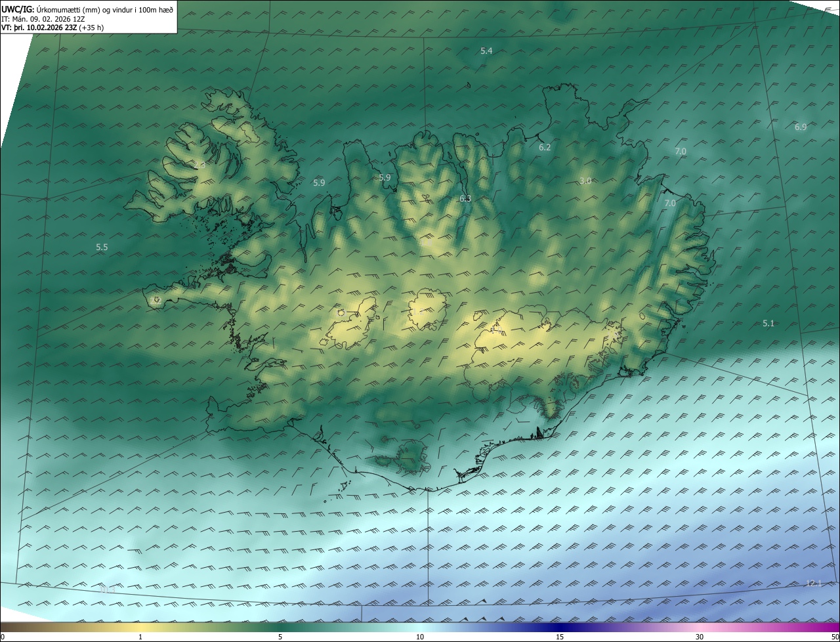Viewport: 840px width, 642px height.
Task: Click the 5.4 value label on the map
Action: (486, 51)
